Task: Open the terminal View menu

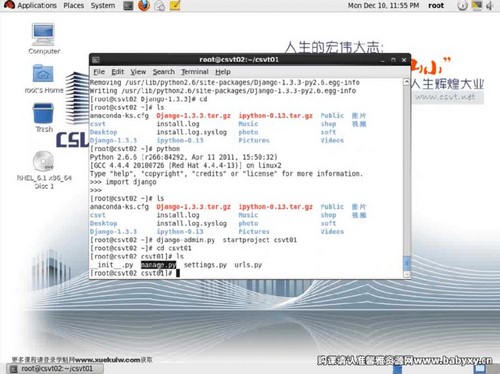Action: pos(138,72)
